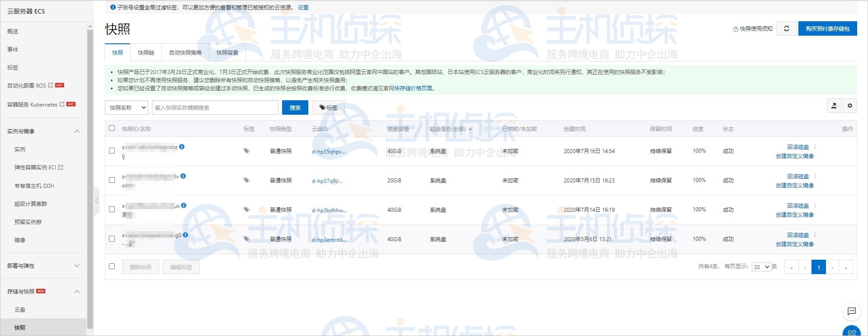
Task: Open the per-page count dropdown showing 20
Action: click(x=761, y=267)
